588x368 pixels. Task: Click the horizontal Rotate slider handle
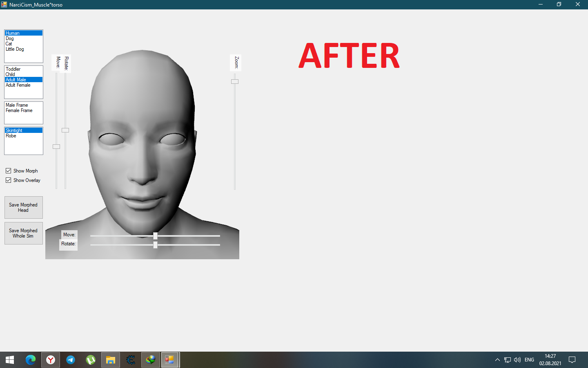click(155, 245)
